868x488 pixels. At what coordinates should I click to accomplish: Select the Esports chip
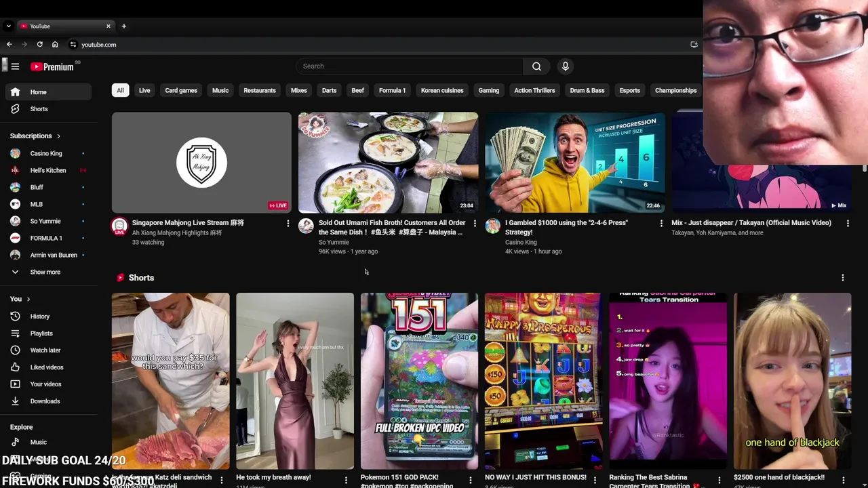coord(629,90)
